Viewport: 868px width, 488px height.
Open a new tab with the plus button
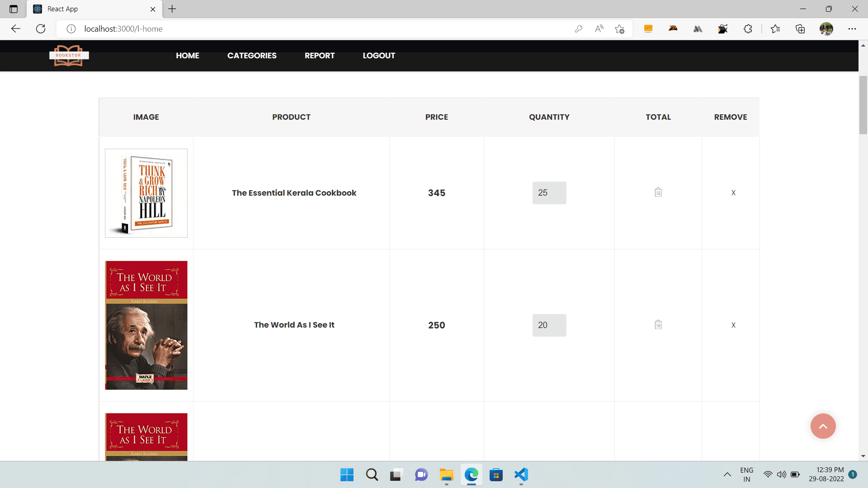coord(172,9)
